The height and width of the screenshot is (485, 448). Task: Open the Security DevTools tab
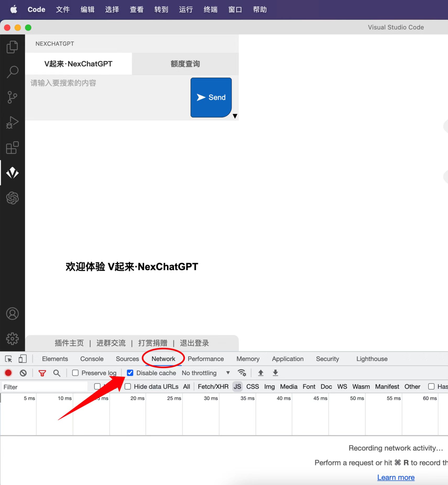click(x=327, y=359)
